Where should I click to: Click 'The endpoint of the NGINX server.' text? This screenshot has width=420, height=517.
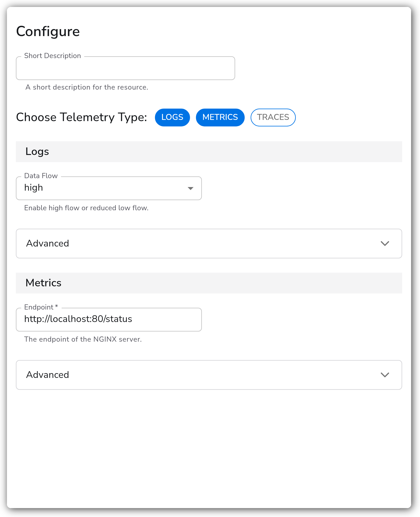pyautogui.click(x=83, y=339)
